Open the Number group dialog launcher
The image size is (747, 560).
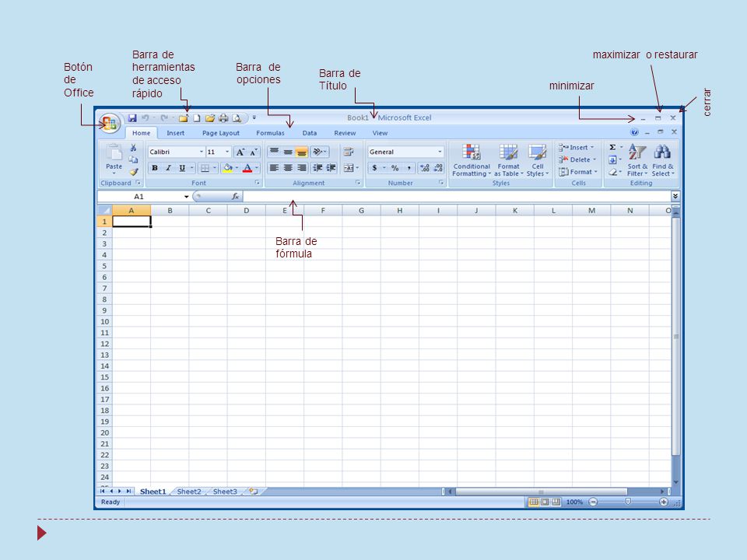click(x=441, y=183)
